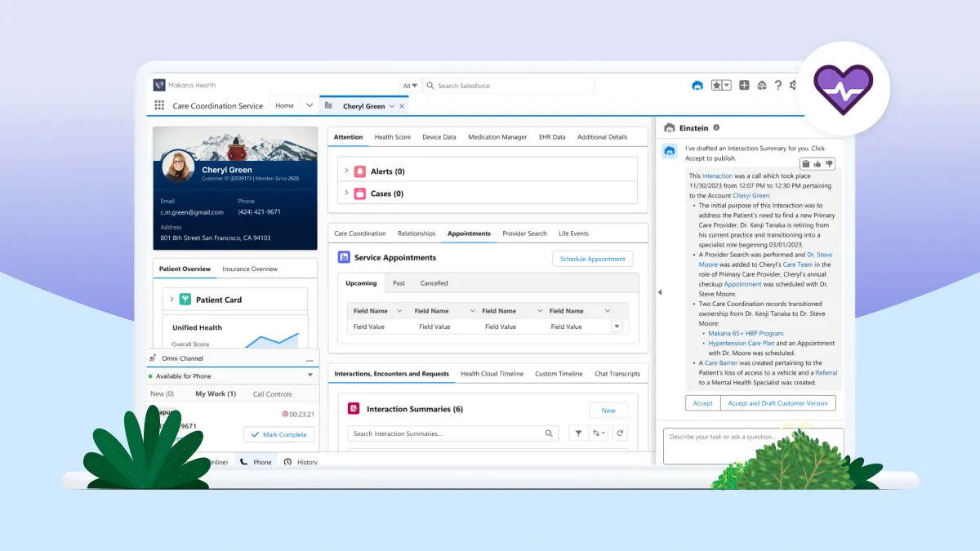
Task: Open the Cheryl Green tab dropdown chevron
Action: tap(392, 106)
